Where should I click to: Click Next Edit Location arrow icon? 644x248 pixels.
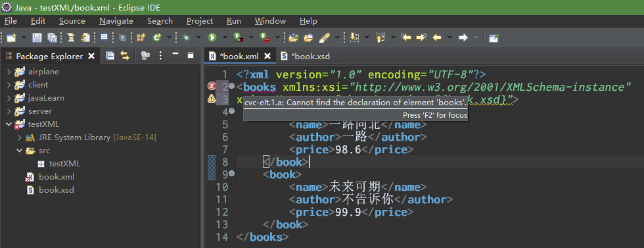tap(421, 38)
